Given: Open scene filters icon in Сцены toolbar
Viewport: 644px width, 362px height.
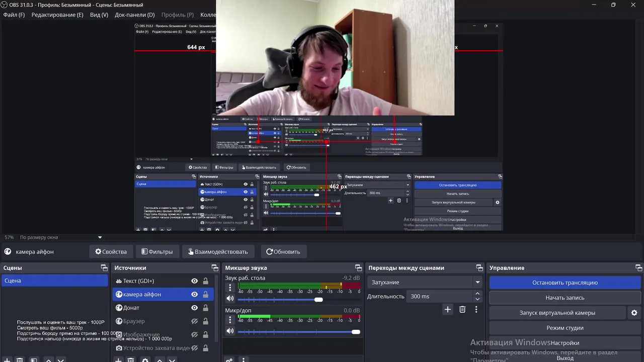Looking at the screenshot, I should 34,360.
